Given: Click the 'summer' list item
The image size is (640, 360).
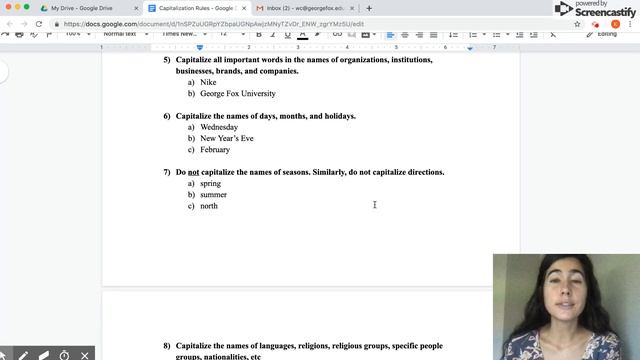Looking at the screenshot, I should pos(213,195).
